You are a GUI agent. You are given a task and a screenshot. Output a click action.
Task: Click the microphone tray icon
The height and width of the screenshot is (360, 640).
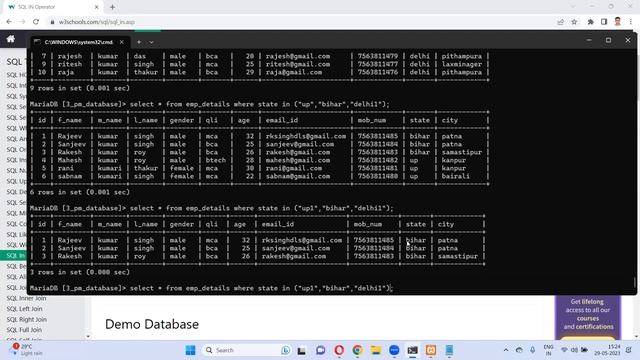533,350
